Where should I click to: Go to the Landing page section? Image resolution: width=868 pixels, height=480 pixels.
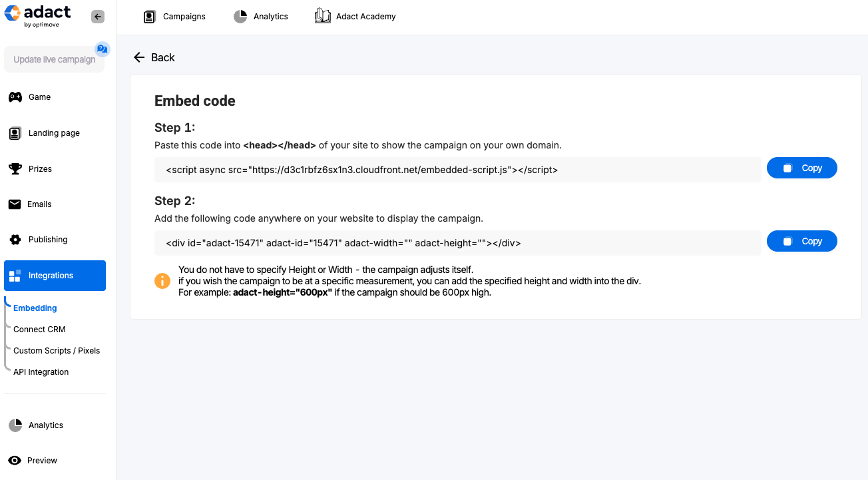pos(55,133)
